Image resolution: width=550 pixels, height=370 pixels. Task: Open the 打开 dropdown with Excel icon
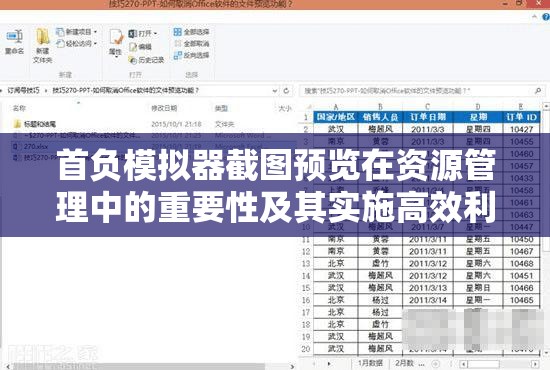(x=143, y=33)
